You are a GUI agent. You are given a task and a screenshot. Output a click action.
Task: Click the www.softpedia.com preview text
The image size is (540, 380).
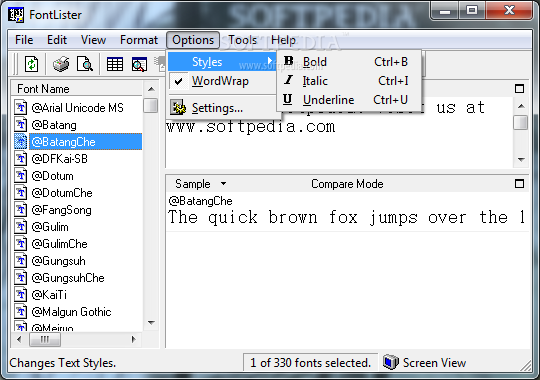[251, 127]
